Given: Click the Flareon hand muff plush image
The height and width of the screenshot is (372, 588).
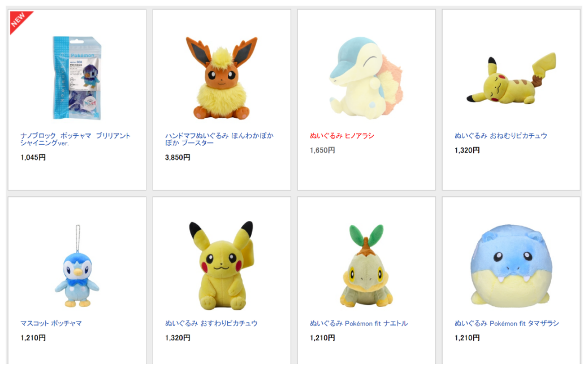Looking at the screenshot, I should (x=222, y=78).
